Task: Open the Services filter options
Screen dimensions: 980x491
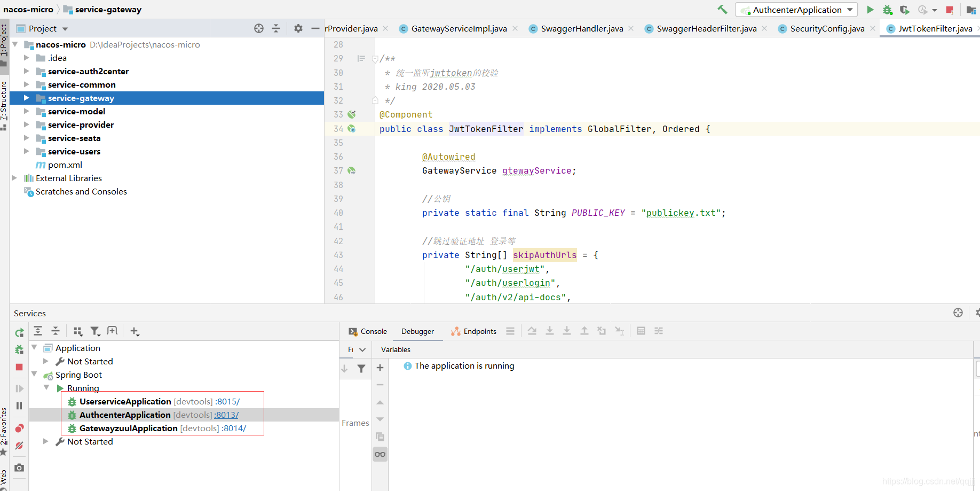Action: point(95,331)
